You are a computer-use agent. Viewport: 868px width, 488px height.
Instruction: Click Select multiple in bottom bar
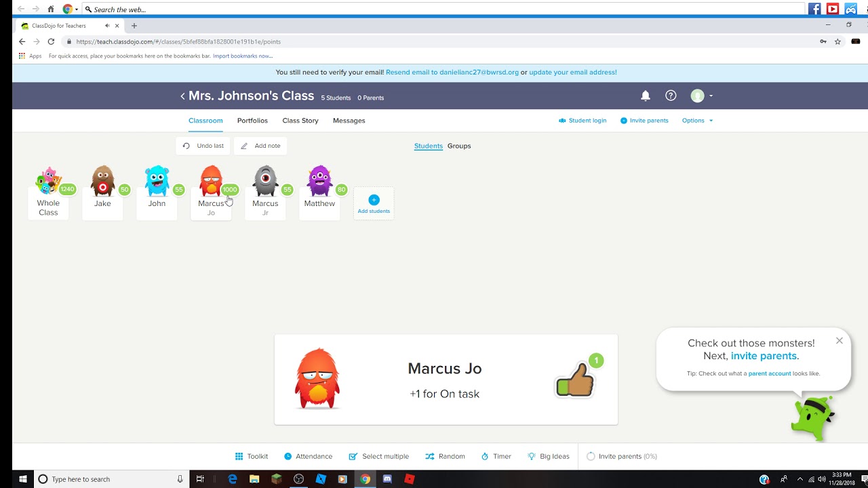[x=378, y=456]
